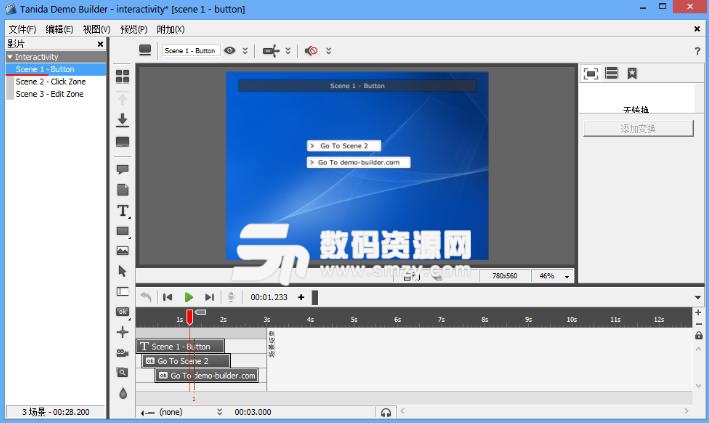The width and height of the screenshot is (709, 423).
Task: Click Go To demo-builder.com button on canvas
Action: click(359, 162)
